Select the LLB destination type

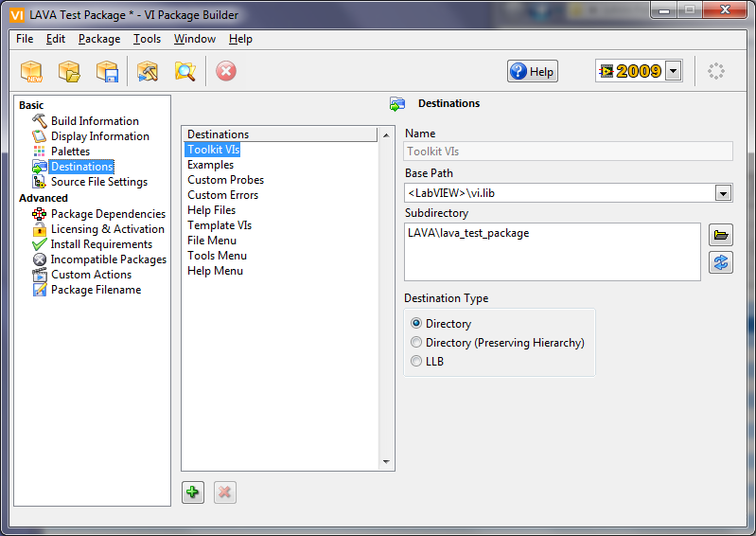[416, 361]
